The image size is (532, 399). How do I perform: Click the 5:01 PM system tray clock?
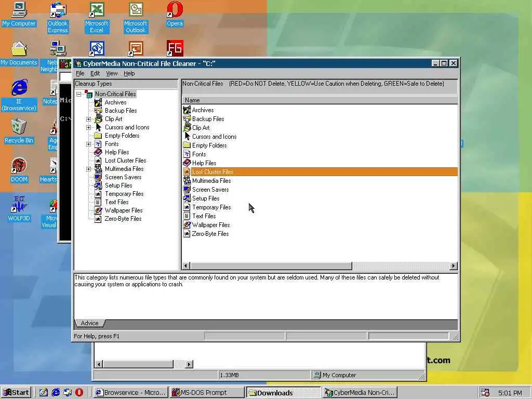510,393
